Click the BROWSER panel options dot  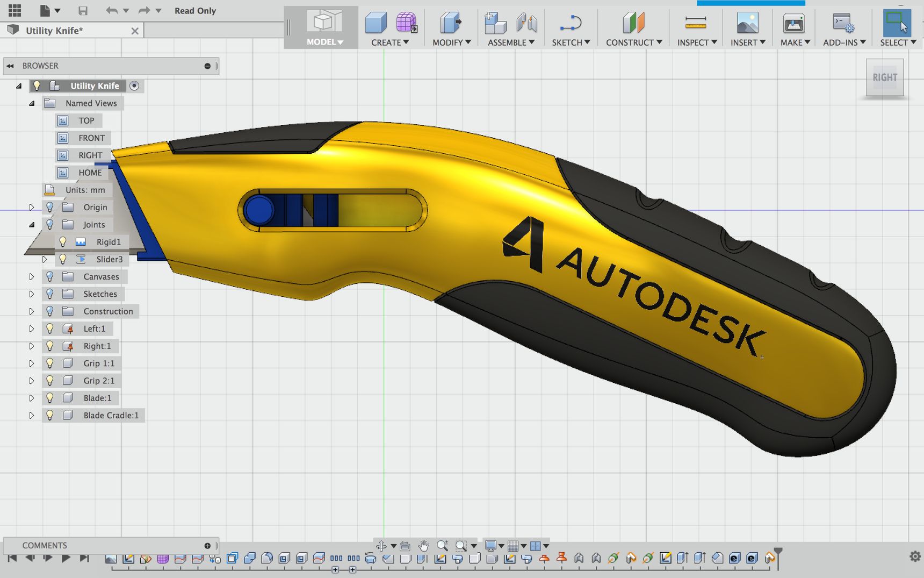tap(207, 66)
